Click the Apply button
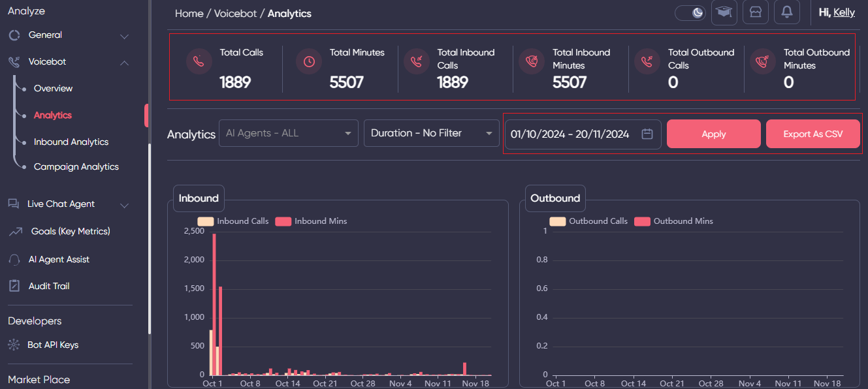Screen dimensions: 868x389 713,133
